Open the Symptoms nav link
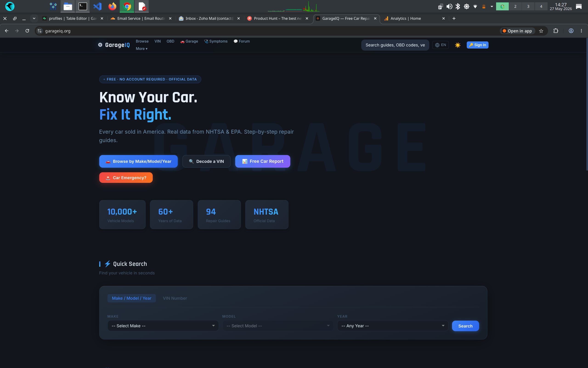Screen dimensions: 588x368 (x=216, y=41)
